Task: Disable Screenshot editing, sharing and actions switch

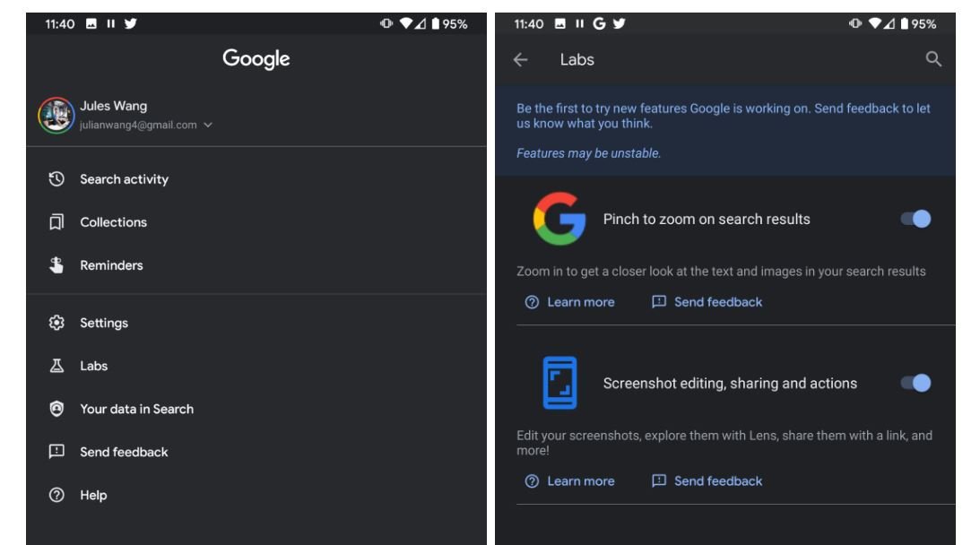Action: coord(915,383)
